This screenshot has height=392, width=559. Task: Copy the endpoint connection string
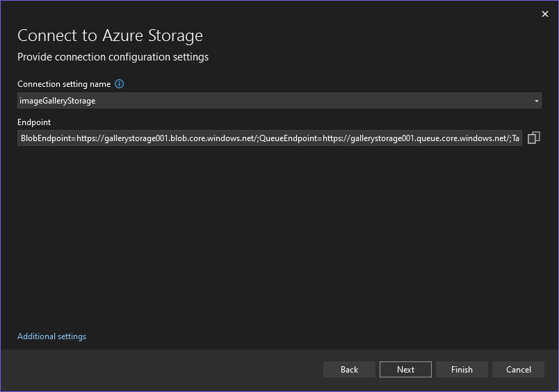point(533,138)
